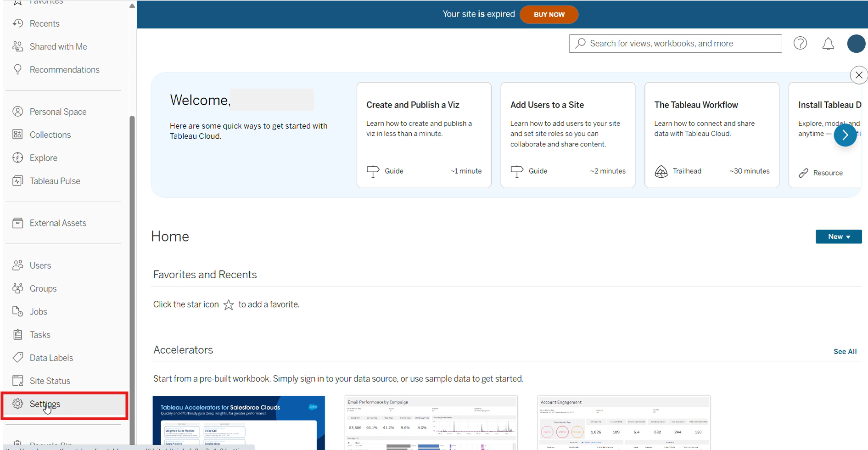
Task: Open the help question mark icon
Action: coord(801,43)
